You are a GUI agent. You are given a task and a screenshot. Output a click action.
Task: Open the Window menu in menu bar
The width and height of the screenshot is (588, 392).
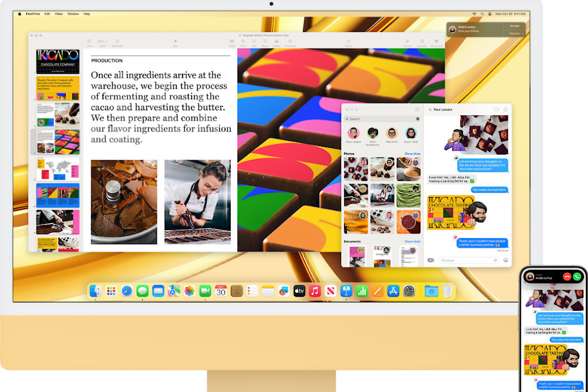73,13
